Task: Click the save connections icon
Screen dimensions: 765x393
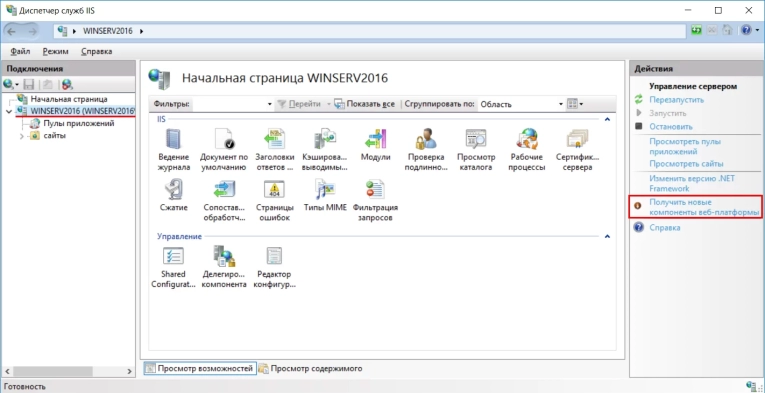Action: [29, 84]
